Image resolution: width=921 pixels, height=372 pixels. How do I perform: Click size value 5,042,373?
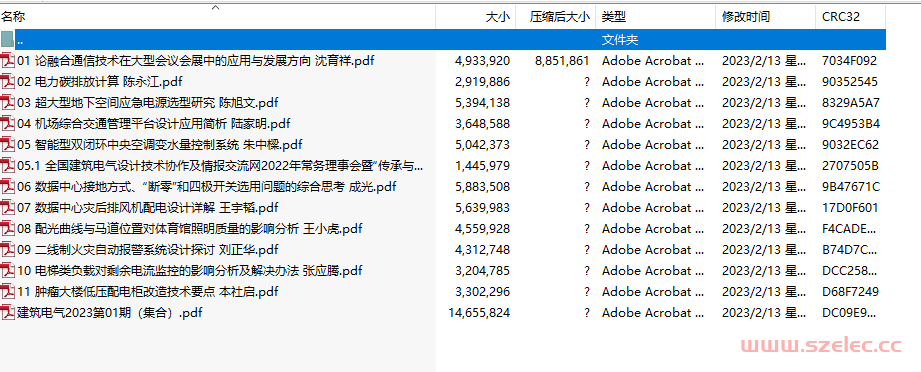(482, 145)
